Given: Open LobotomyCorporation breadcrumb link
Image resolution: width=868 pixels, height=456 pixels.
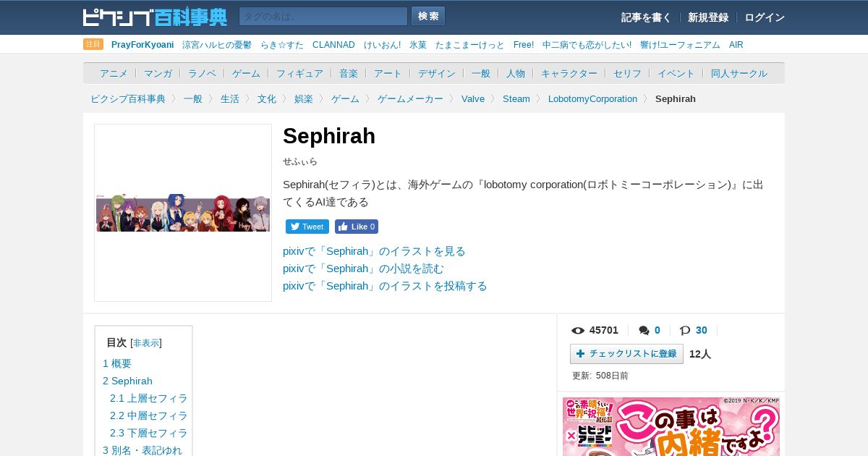Looking at the screenshot, I should click(592, 98).
